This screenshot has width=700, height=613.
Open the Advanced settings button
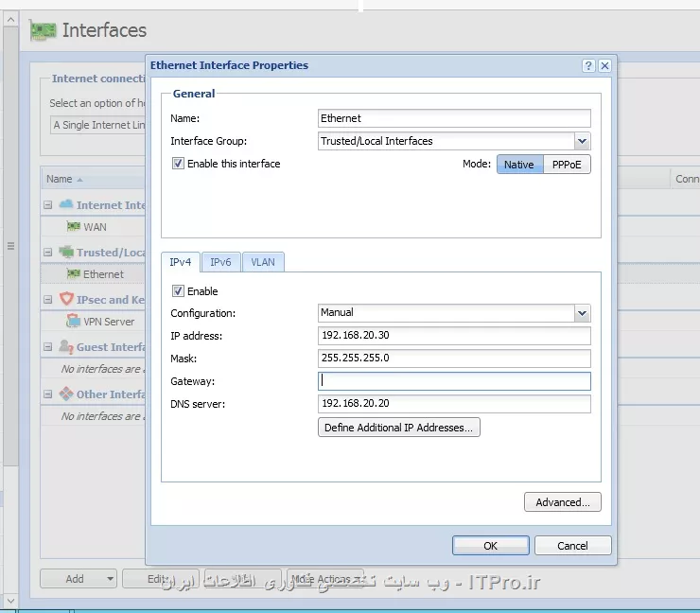(x=563, y=502)
